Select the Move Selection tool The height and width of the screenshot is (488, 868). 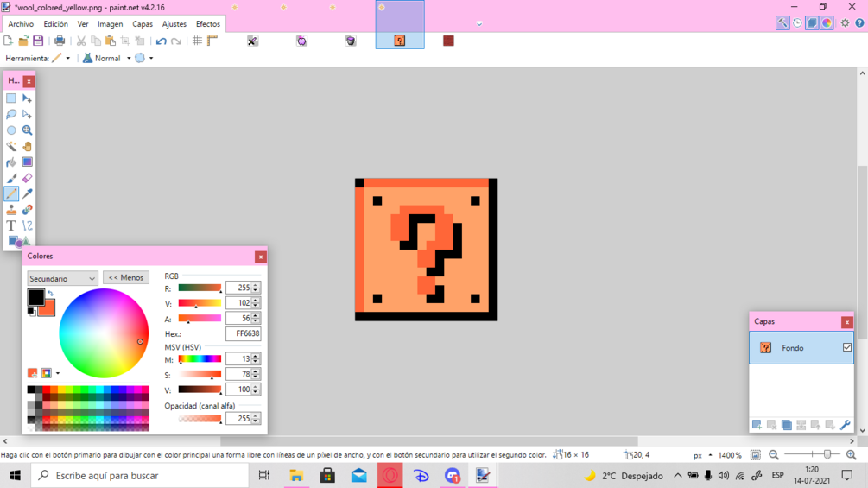coord(27,115)
